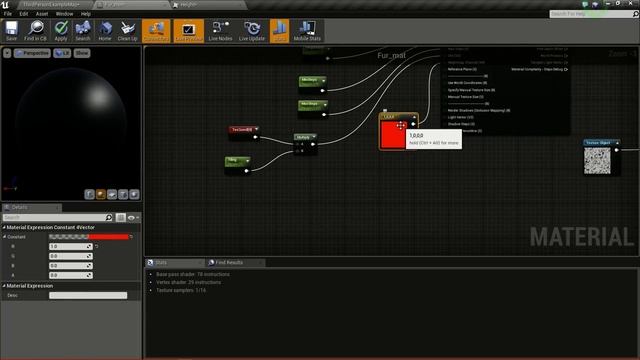Viewport: 640px width, 360px height.
Task: Open viewport options dropdown arrow
Action: 7,53
